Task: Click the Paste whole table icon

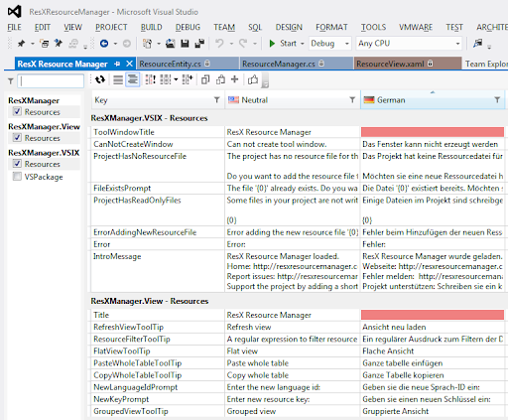Action: (220, 79)
